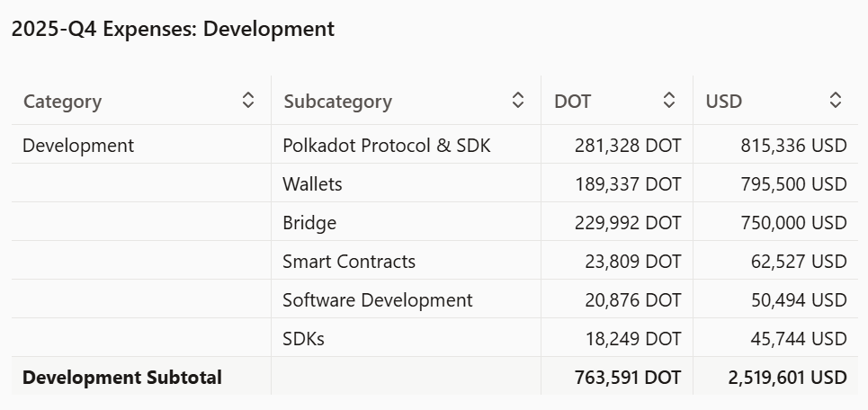Click the Subcategory header text
Viewport: 868px width, 410px height.
point(337,102)
